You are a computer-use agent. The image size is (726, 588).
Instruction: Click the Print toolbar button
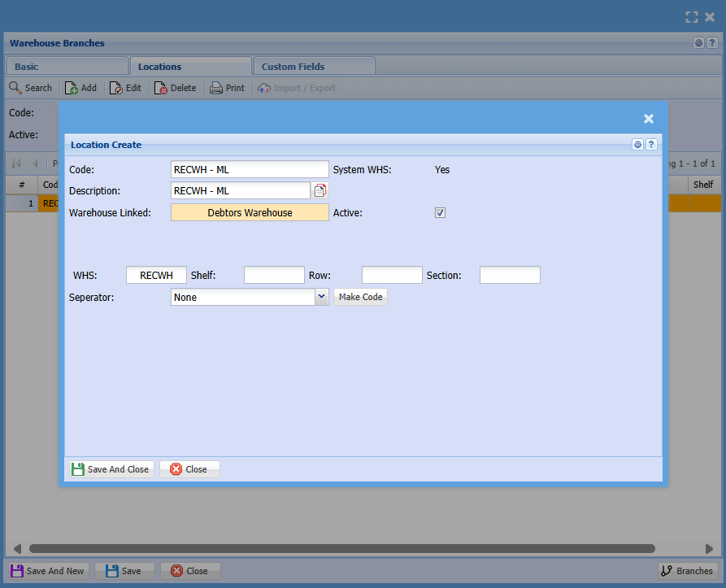[x=227, y=88]
